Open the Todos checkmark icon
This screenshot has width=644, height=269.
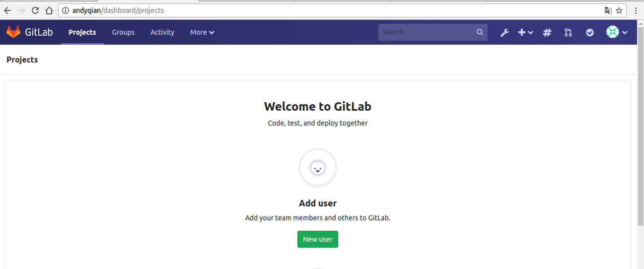pyautogui.click(x=590, y=32)
